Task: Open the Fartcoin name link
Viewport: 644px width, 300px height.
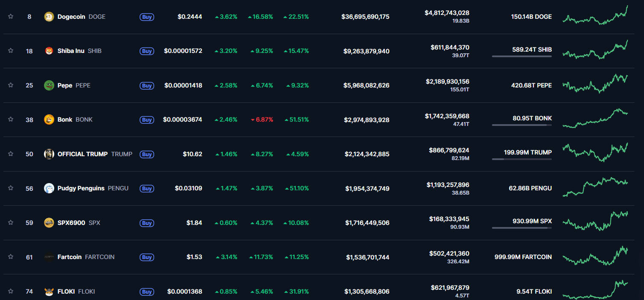Action: 70,257
